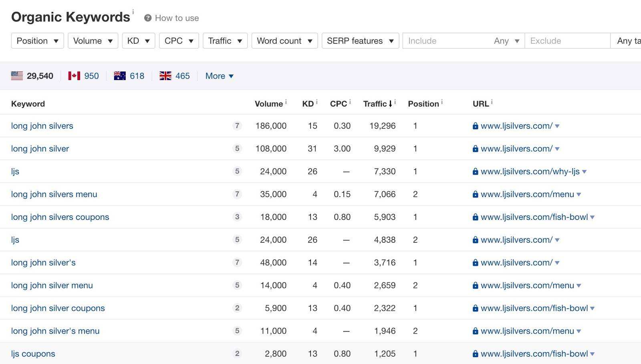Open the Any match-type dropdown beside Include

(x=506, y=41)
